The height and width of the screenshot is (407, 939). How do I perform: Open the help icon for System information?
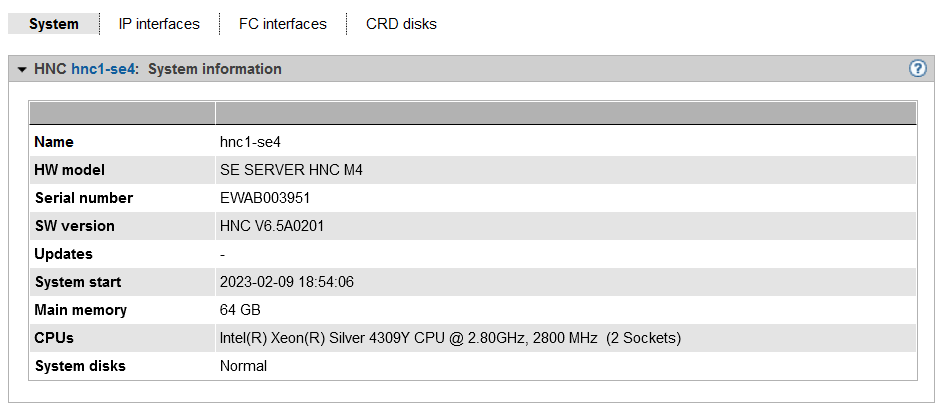[x=917, y=69]
